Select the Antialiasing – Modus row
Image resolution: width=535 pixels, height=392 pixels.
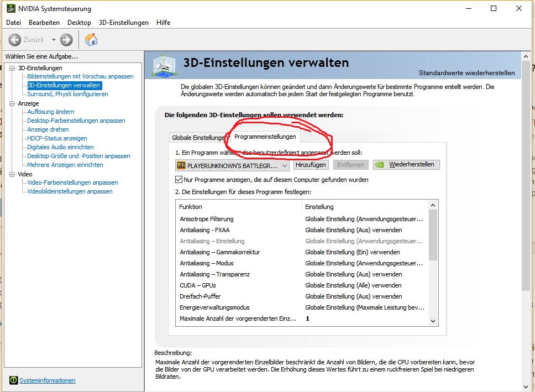pyautogui.click(x=302, y=263)
